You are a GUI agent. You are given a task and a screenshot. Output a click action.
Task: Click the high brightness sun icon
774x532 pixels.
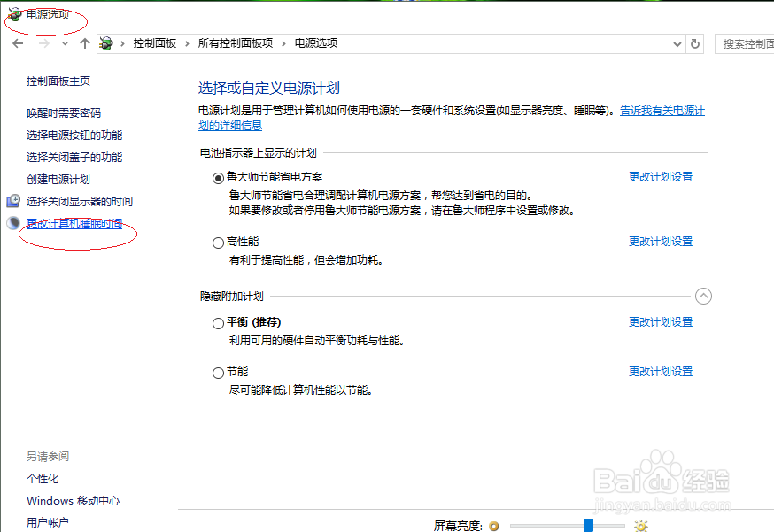(x=641, y=526)
